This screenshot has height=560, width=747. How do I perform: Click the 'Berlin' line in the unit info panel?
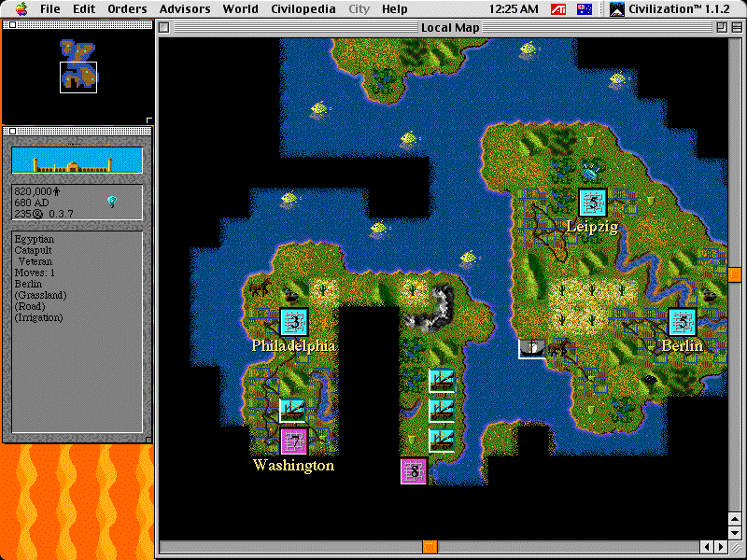point(28,284)
